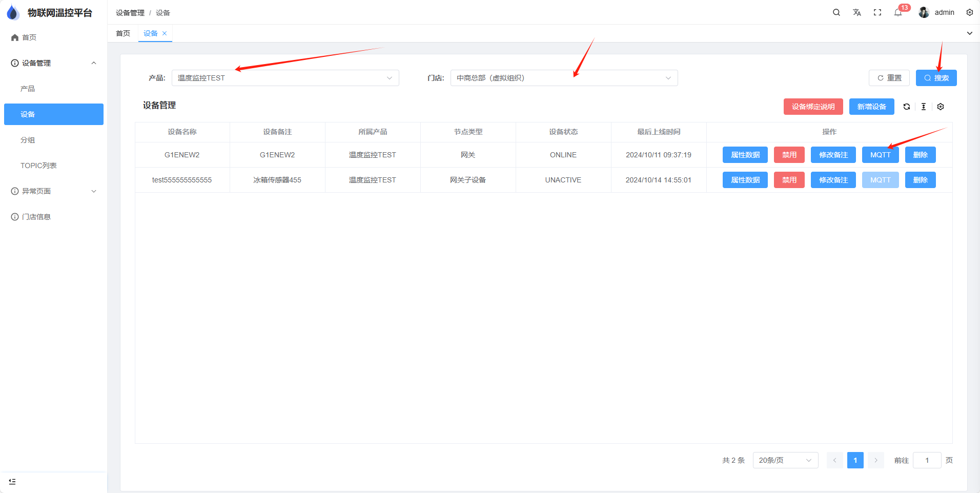
Task: Switch to the 首页 tab
Action: click(123, 33)
